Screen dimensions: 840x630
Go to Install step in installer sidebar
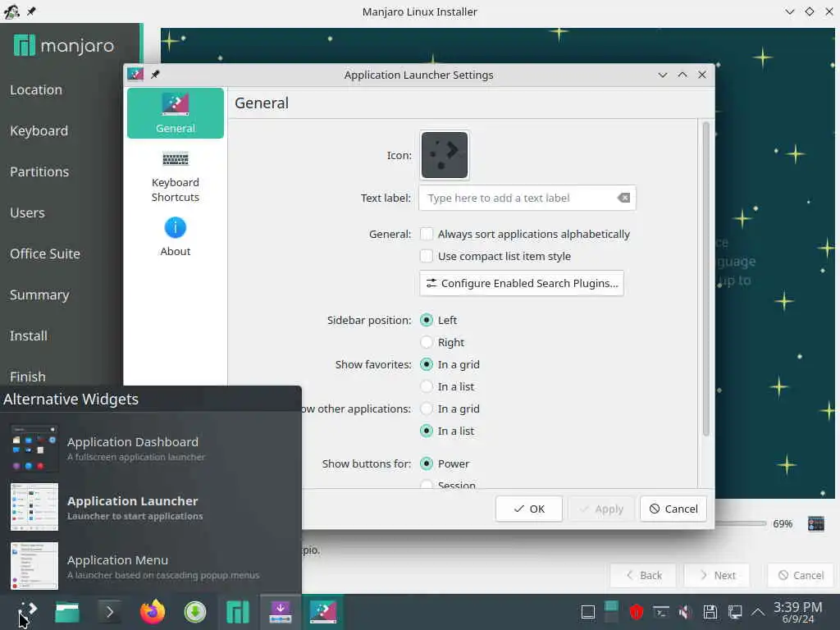[29, 336]
